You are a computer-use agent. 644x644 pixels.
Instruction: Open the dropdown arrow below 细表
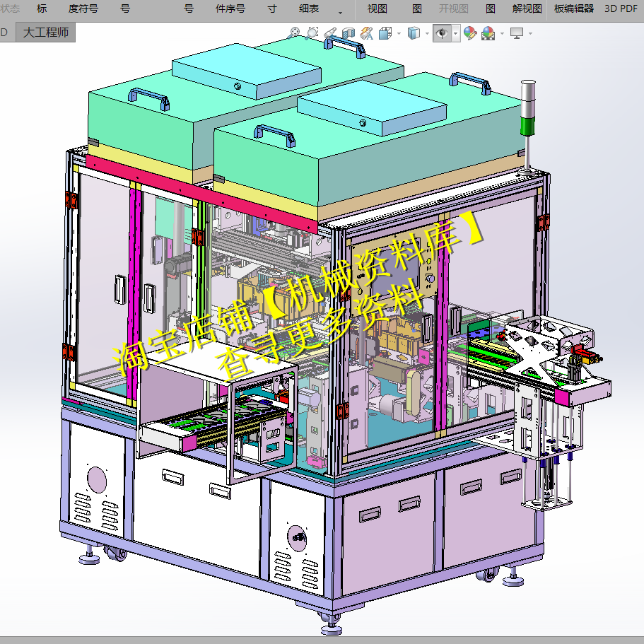340,13
